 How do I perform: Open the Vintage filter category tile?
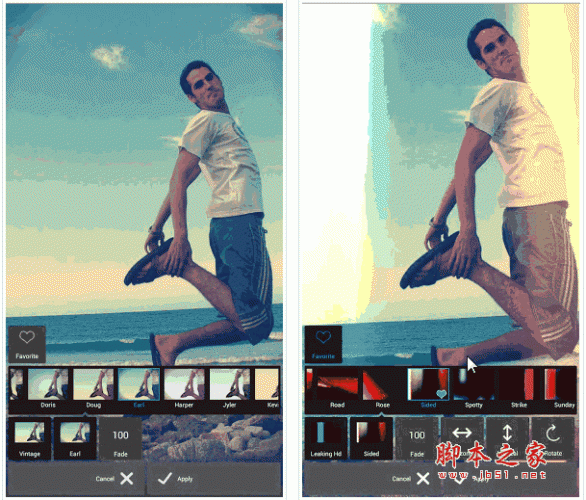30,439
